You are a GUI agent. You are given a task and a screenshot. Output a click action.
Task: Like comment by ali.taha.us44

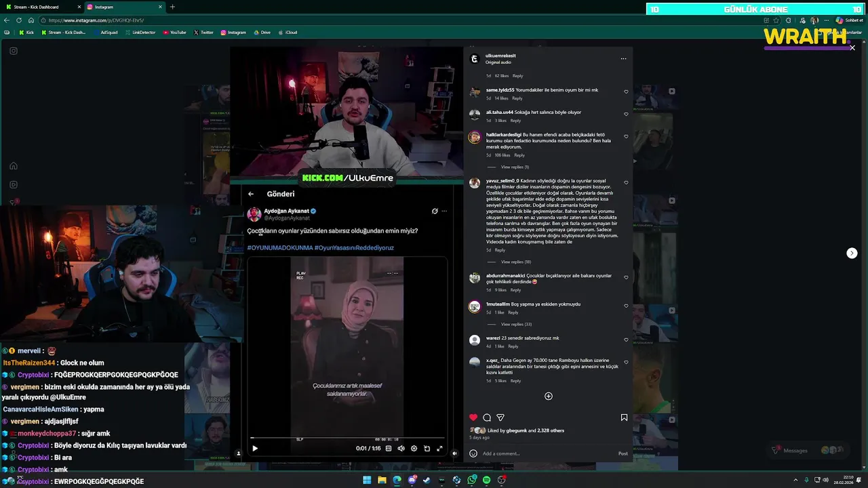point(626,114)
